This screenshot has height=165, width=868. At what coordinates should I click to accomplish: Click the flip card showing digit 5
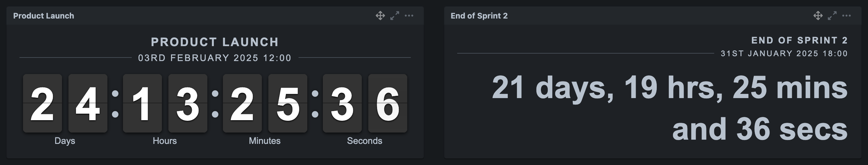[287, 103]
